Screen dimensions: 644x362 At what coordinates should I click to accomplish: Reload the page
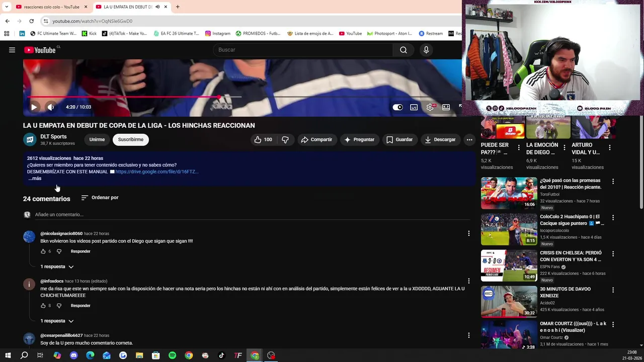coord(31,21)
